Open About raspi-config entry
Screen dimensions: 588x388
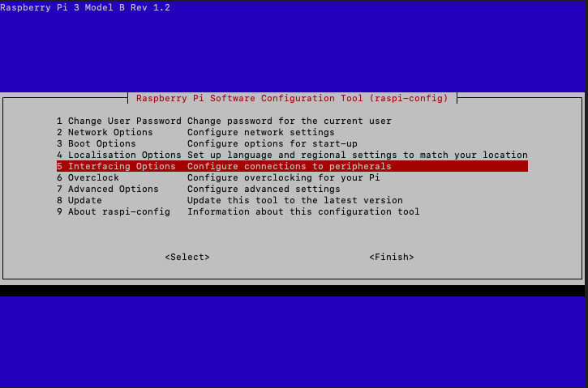click(x=292, y=211)
